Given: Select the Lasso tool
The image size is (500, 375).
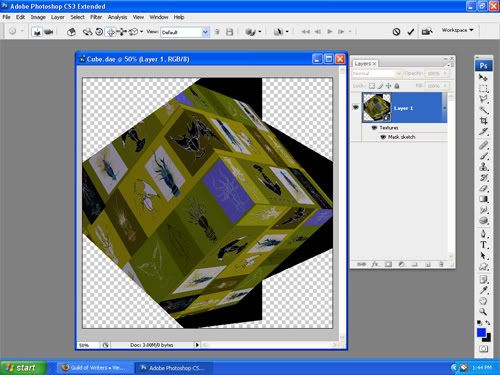Looking at the screenshot, I should coord(484,99).
